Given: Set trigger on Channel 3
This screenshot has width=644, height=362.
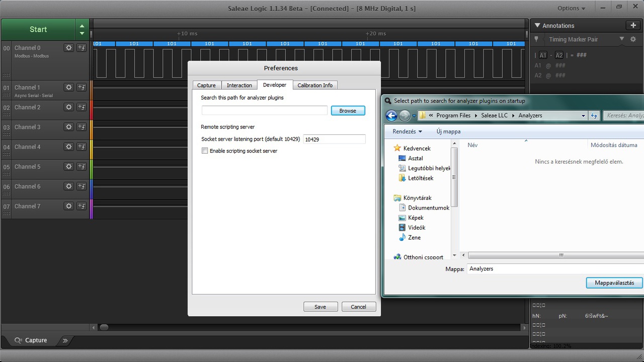Looking at the screenshot, I should point(82,127).
